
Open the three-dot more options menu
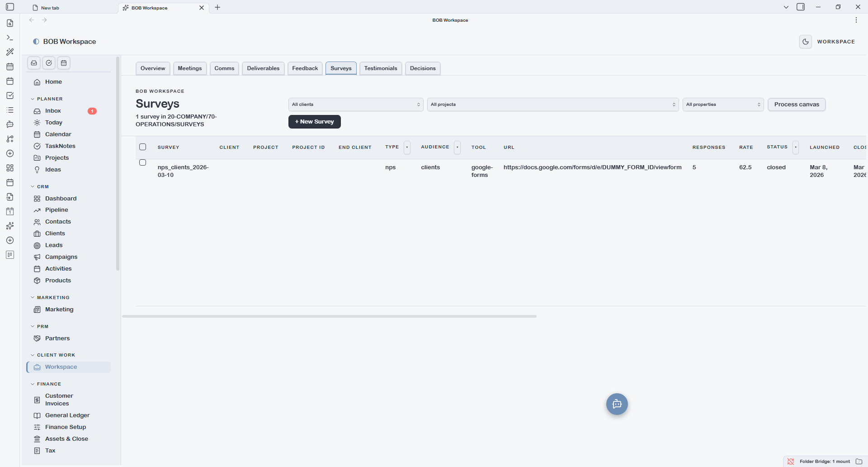856,20
